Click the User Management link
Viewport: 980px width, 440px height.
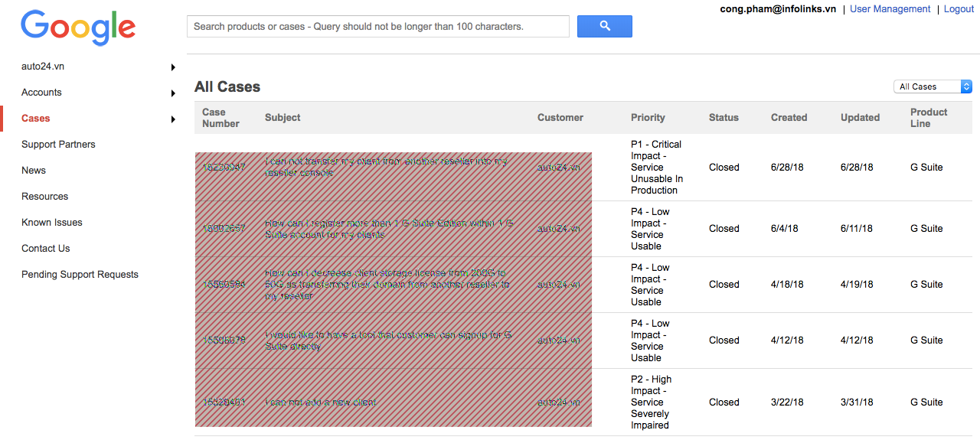pyautogui.click(x=890, y=9)
